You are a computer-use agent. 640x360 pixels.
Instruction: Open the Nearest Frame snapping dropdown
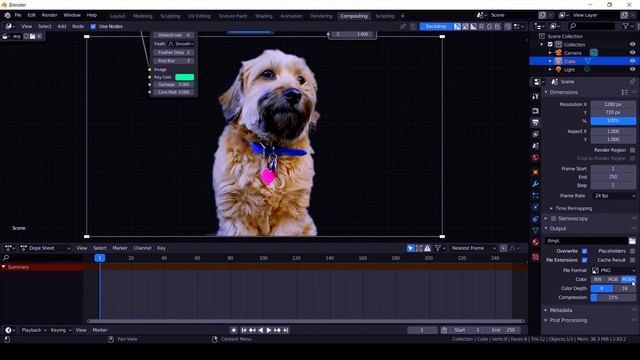click(x=473, y=248)
